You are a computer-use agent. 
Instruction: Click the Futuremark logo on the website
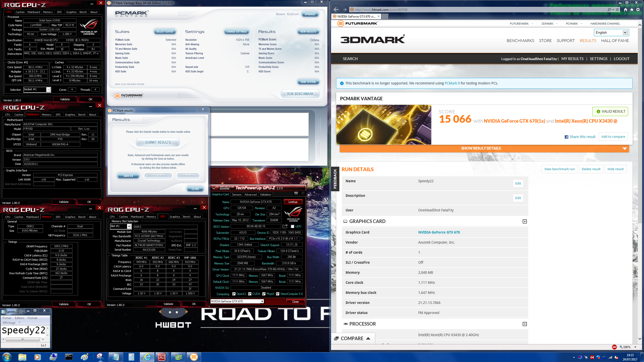pos(357,24)
